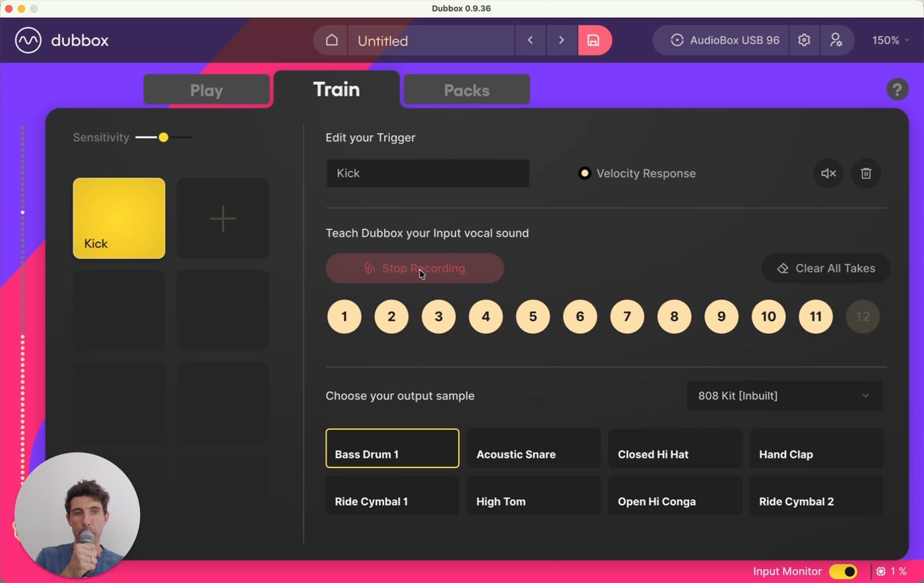Choose Hand Clap output sample
This screenshot has width=924, height=583.
coord(816,448)
